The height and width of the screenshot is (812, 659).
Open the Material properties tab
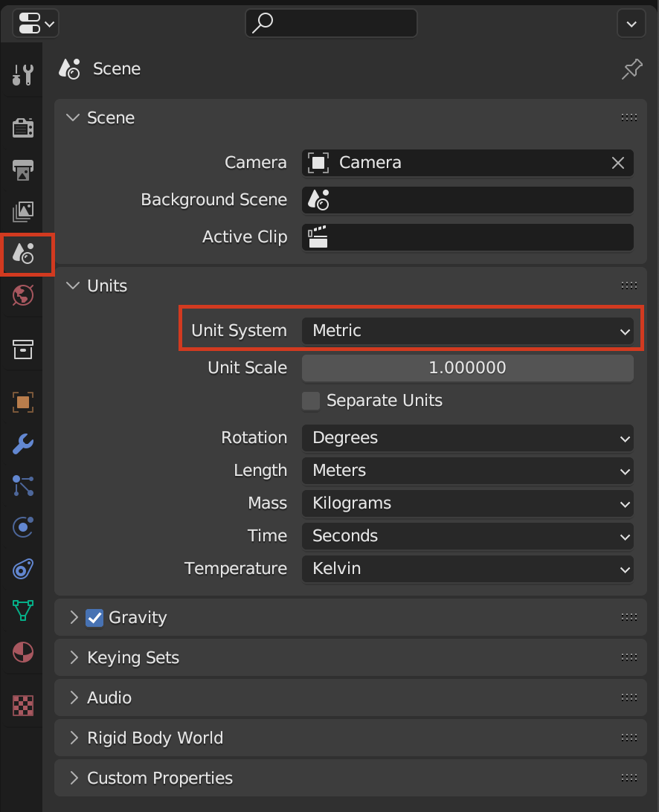coord(23,652)
